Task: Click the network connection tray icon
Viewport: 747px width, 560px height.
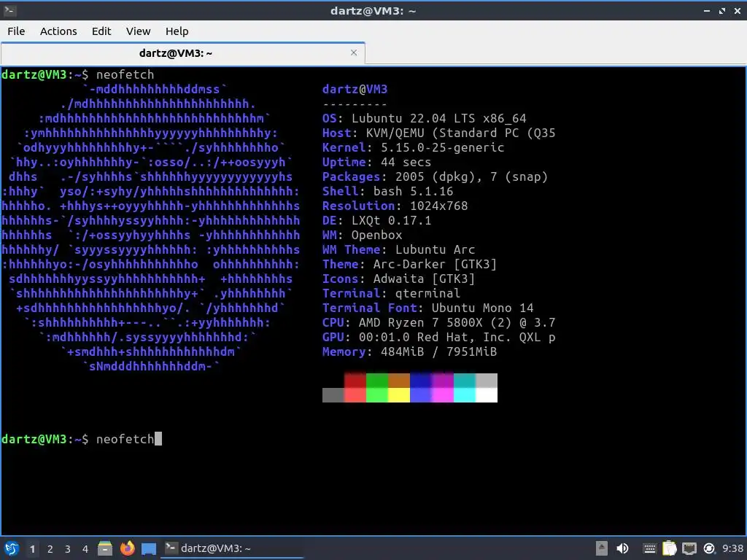Action: (x=689, y=548)
